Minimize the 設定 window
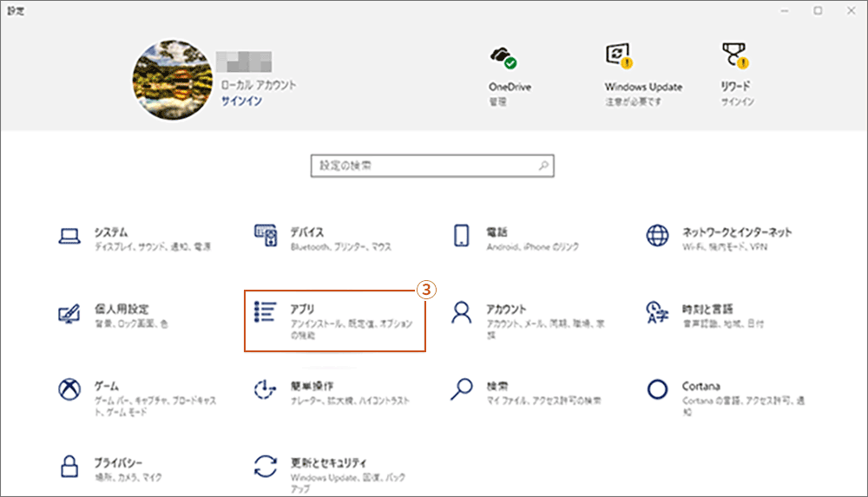This screenshot has width=868, height=497. pyautogui.click(x=785, y=11)
